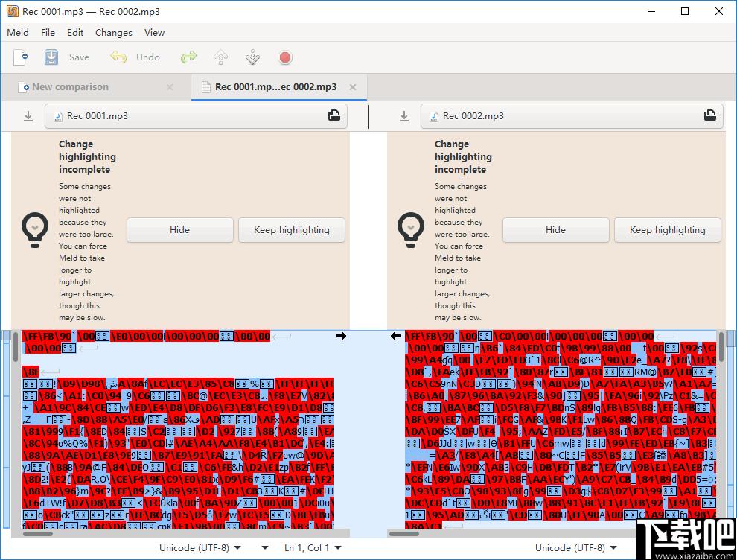Open the Meld menu
The width and height of the screenshot is (737, 560).
[18, 33]
